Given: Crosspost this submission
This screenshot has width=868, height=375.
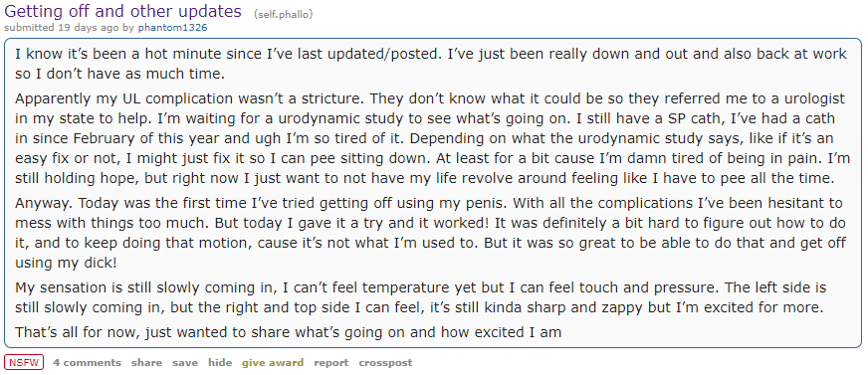Looking at the screenshot, I should tap(385, 363).
